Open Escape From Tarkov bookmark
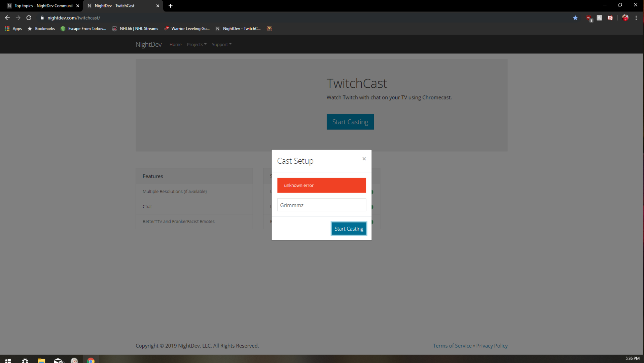Screen dimensions: 644x363 (83, 29)
